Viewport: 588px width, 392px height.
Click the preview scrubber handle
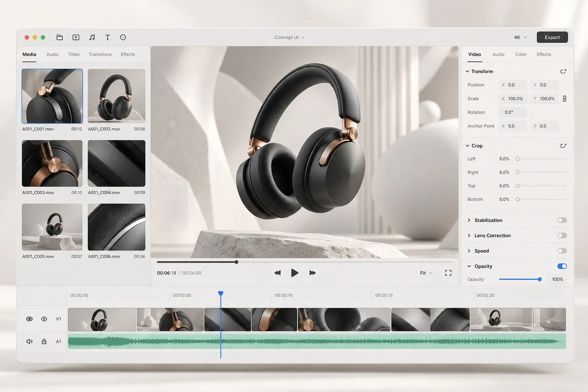pos(236,262)
